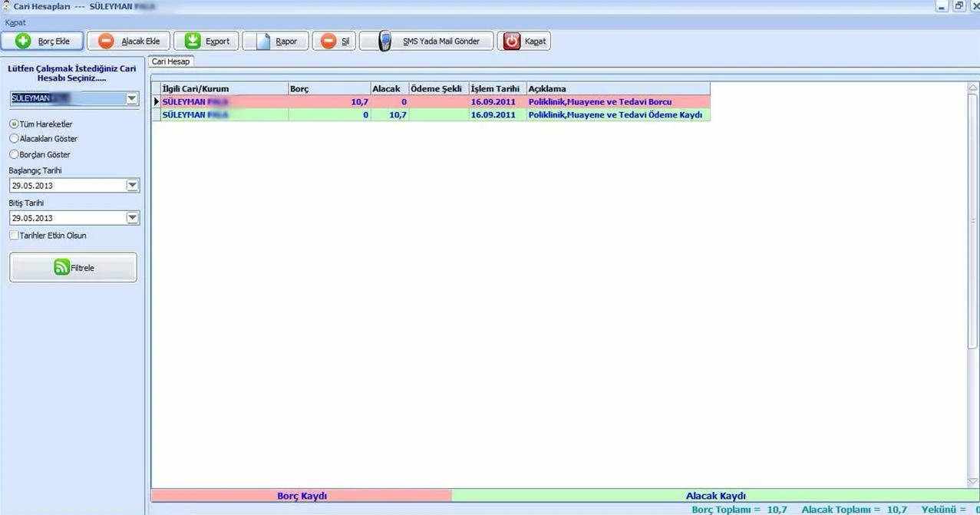Select the Poliklinik Tedavi Borcu row description
This screenshot has width=980, height=515.
tap(600, 102)
